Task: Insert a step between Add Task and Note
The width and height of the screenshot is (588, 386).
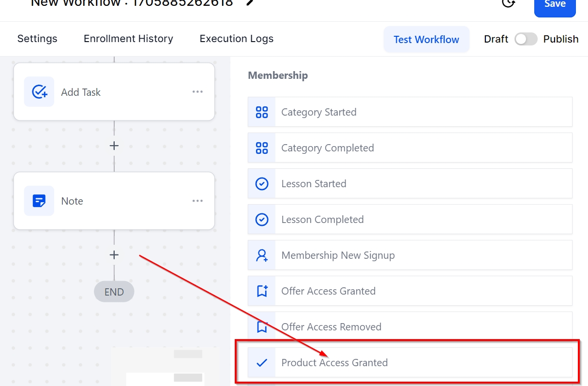Action: tap(114, 146)
